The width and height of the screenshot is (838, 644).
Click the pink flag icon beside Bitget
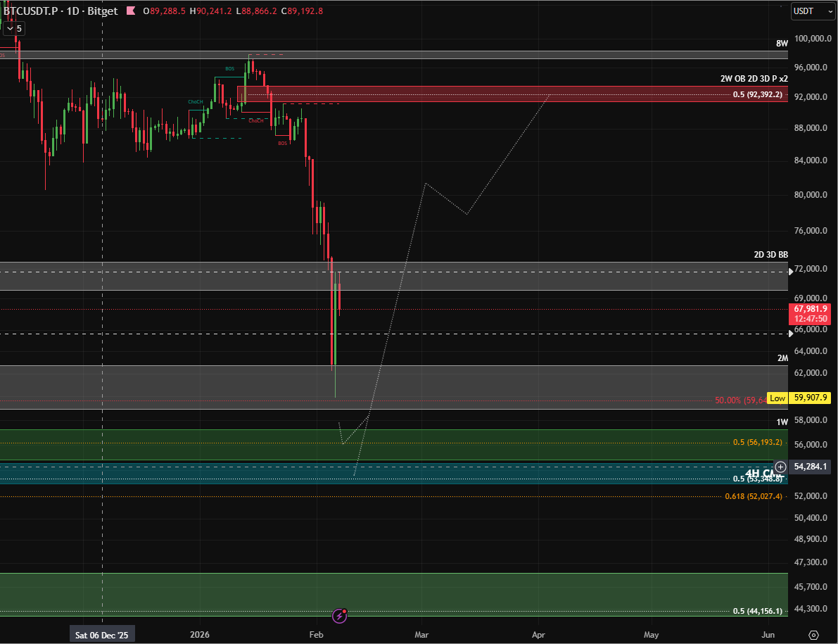tap(130, 11)
